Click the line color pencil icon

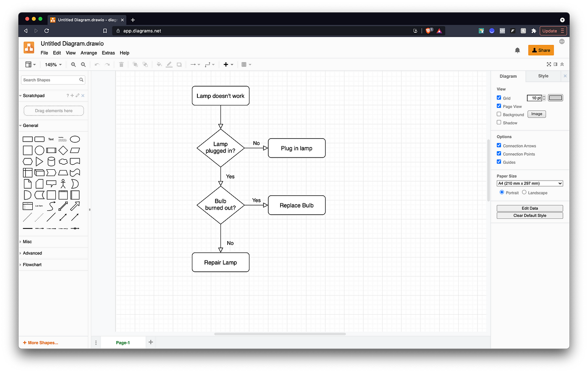tap(169, 65)
